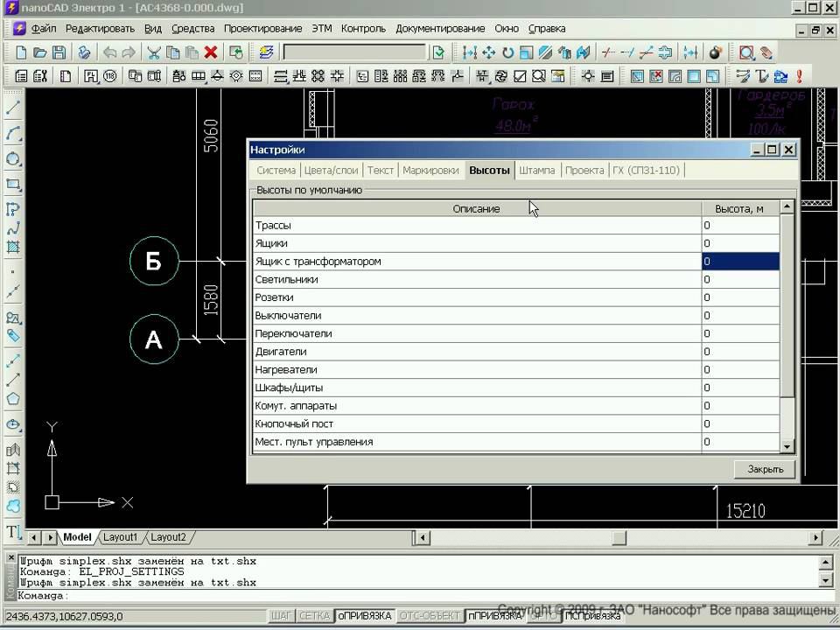
Task: Select the Spline drawing tool
Action: point(13,228)
